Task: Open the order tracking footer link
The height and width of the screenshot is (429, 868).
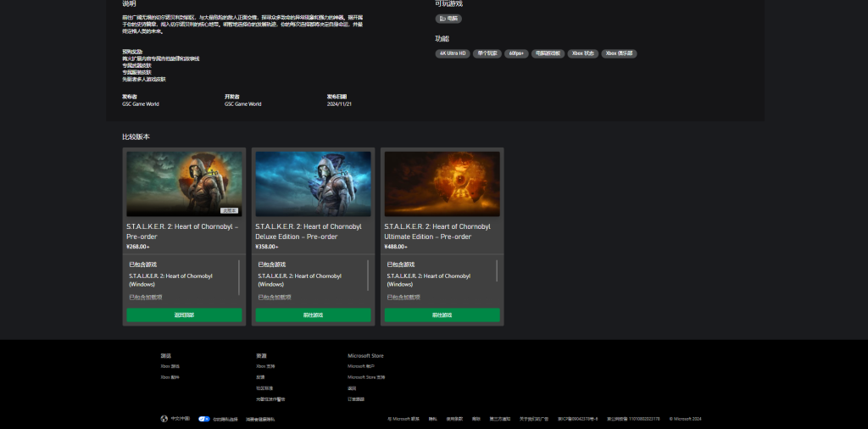Action: coord(356,399)
